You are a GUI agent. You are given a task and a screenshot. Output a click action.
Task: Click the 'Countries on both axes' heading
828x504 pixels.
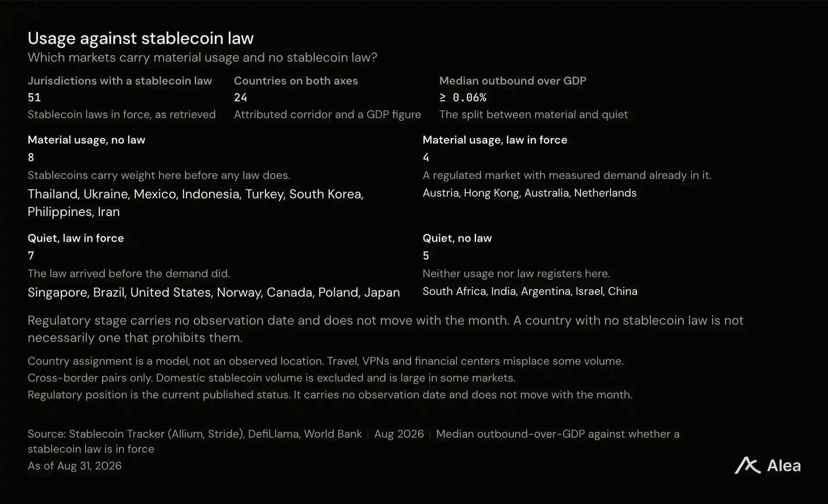point(296,81)
